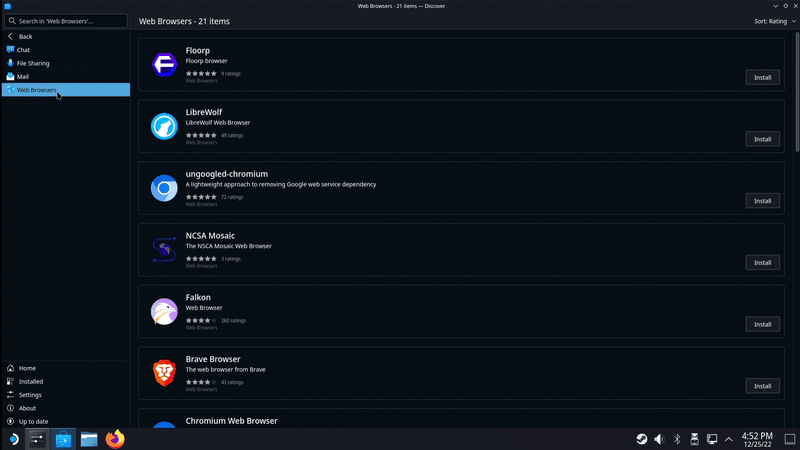Go Back in the sidebar
Viewport: 800px width, 450px height.
(x=66, y=37)
